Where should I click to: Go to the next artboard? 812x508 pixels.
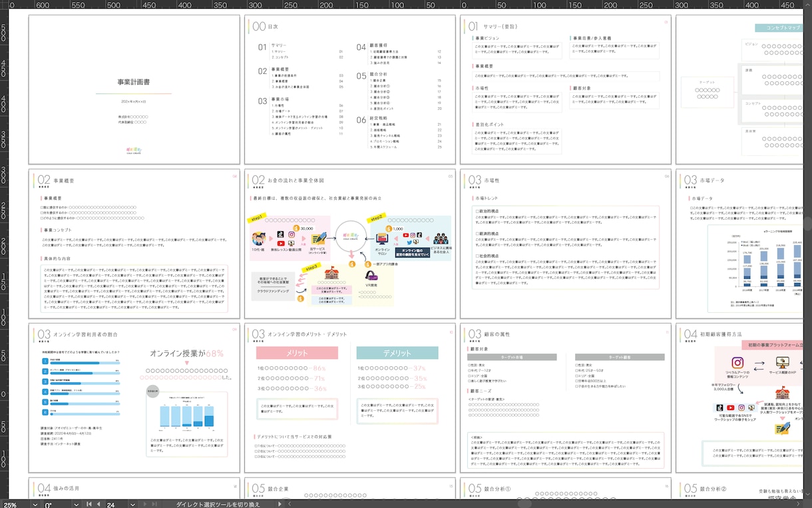pos(144,504)
